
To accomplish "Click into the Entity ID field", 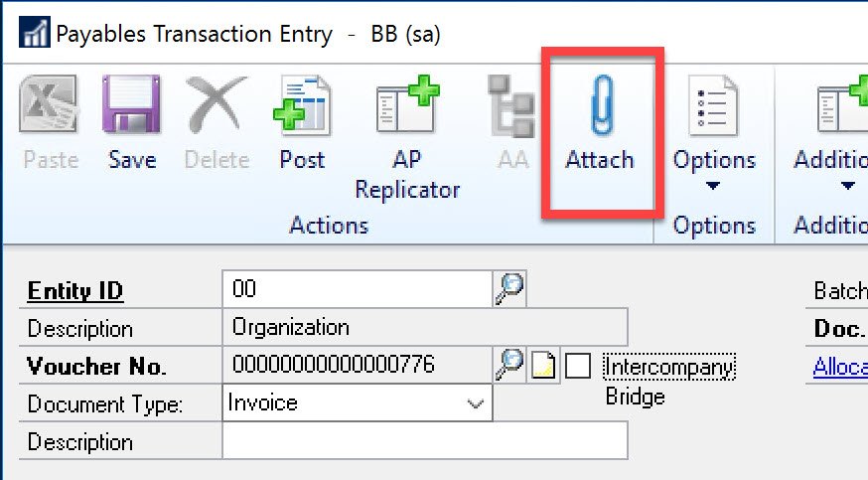I will [x=358, y=289].
